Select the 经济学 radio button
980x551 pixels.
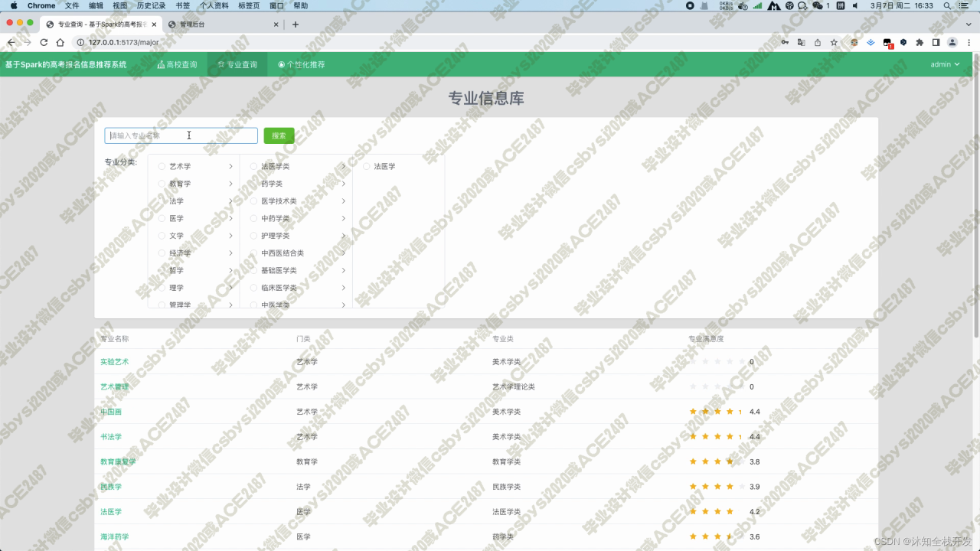(x=162, y=253)
